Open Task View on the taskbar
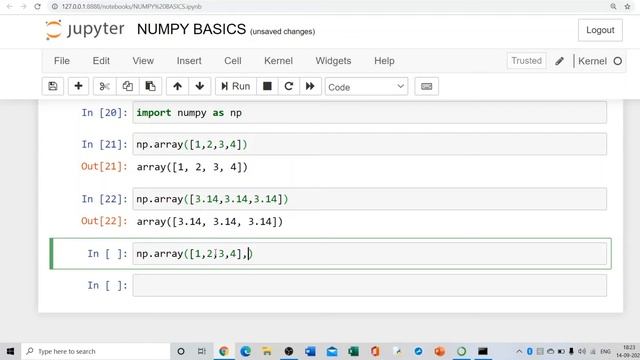Screen dimensions: 640x360 click(202, 351)
